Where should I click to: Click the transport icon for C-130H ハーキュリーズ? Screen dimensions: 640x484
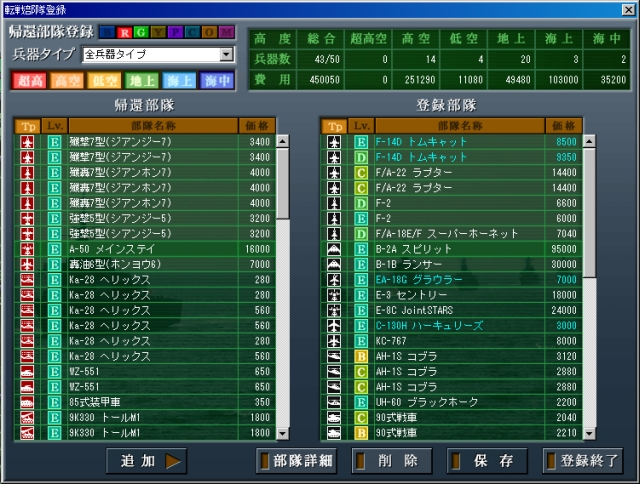pyautogui.click(x=334, y=326)
